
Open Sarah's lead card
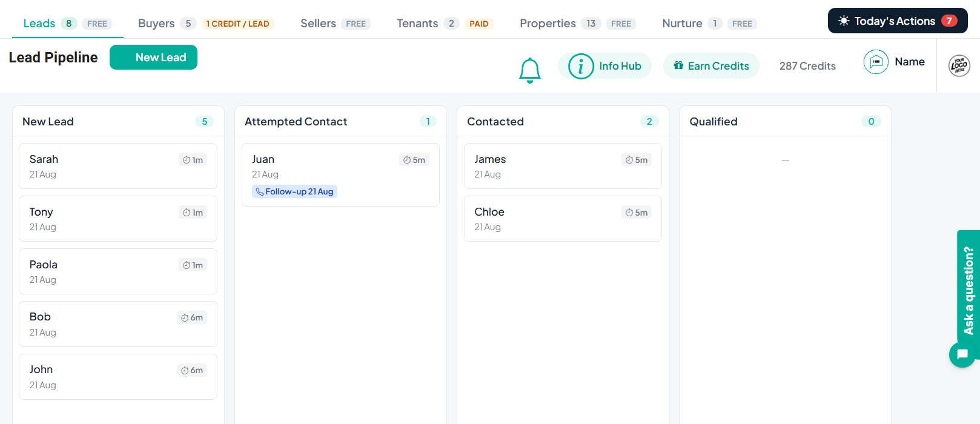click(x=118, y=166)
